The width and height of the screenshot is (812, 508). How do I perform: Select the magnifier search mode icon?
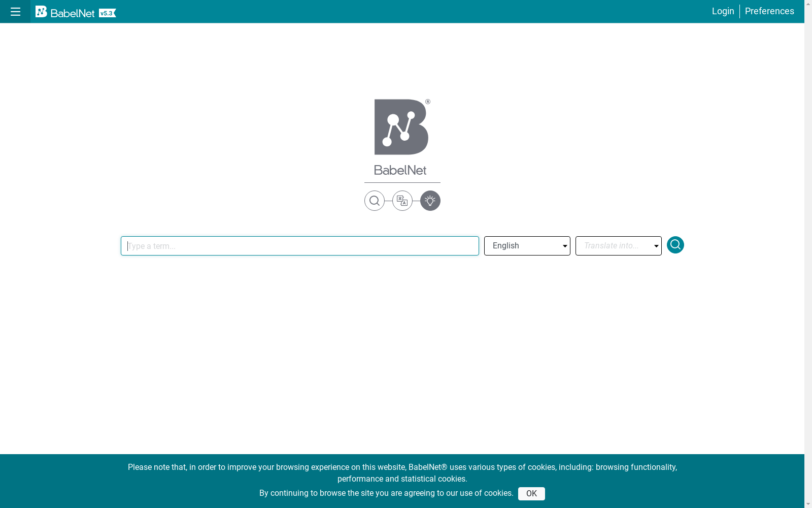(375, 201)
